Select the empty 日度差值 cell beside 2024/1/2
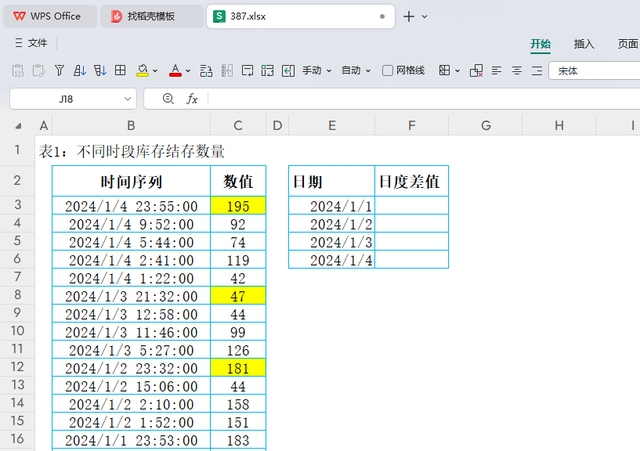This screenshot has width=640, height=451. click(411, 224)
